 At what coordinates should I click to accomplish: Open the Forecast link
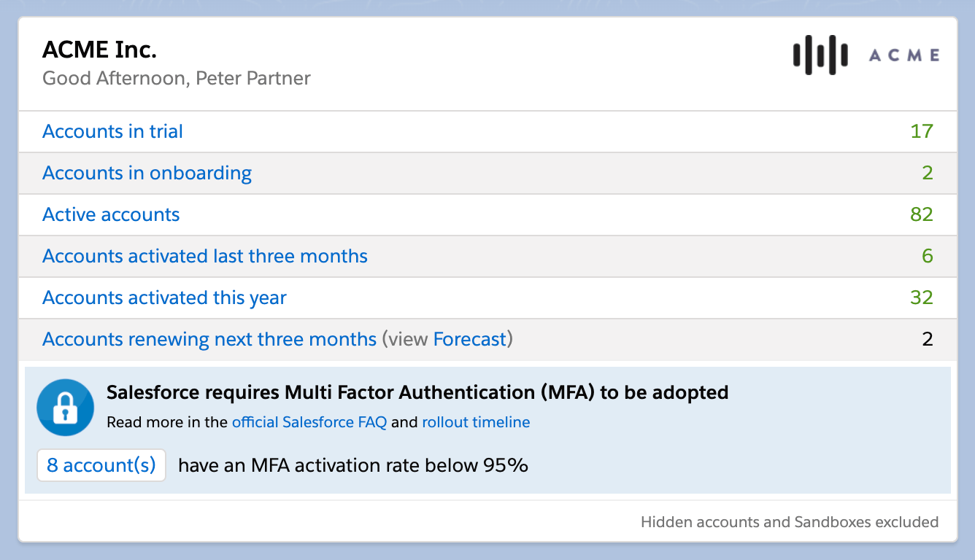pyautogui.click(x=470, y=339)
